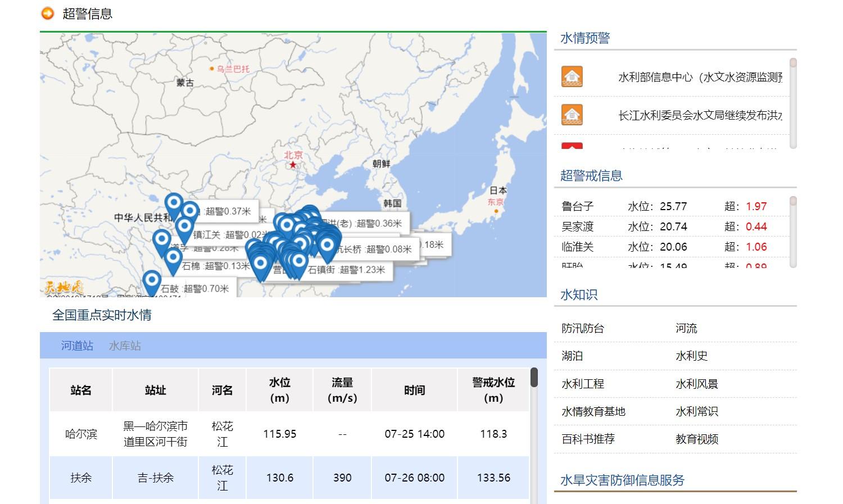Click the 哈尔滨 station cell
Viewport: 843px width, 504px height.
(81, 434)
